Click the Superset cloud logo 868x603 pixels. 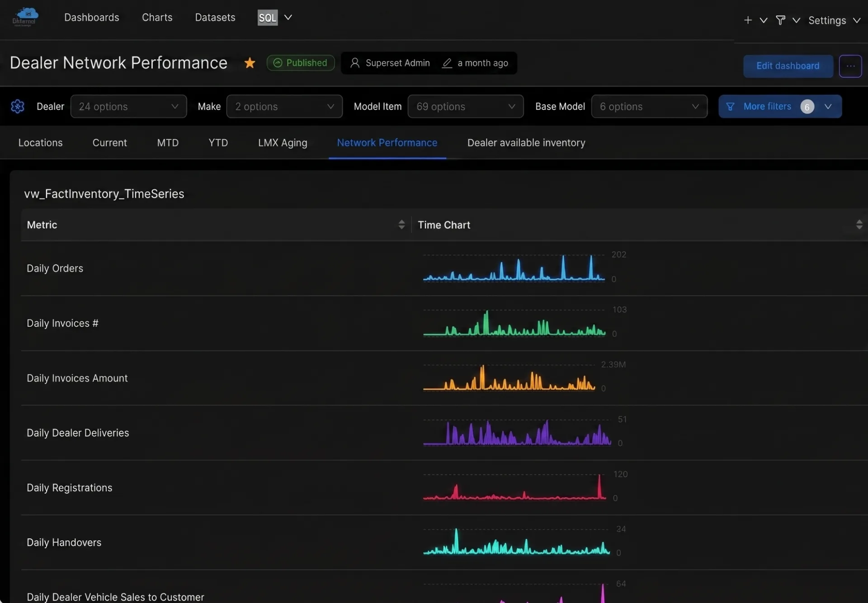(25, 17)
